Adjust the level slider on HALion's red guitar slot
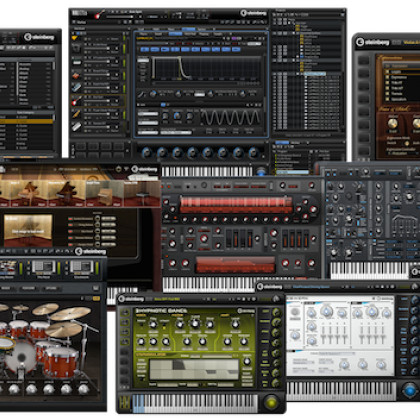Screen dimensions: 420x420 97,101
